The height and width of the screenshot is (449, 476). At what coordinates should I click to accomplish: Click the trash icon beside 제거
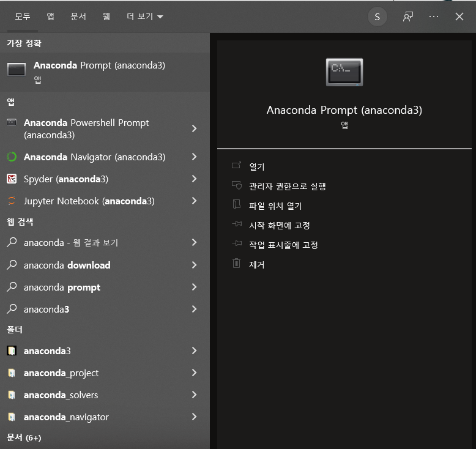[237, 263]
